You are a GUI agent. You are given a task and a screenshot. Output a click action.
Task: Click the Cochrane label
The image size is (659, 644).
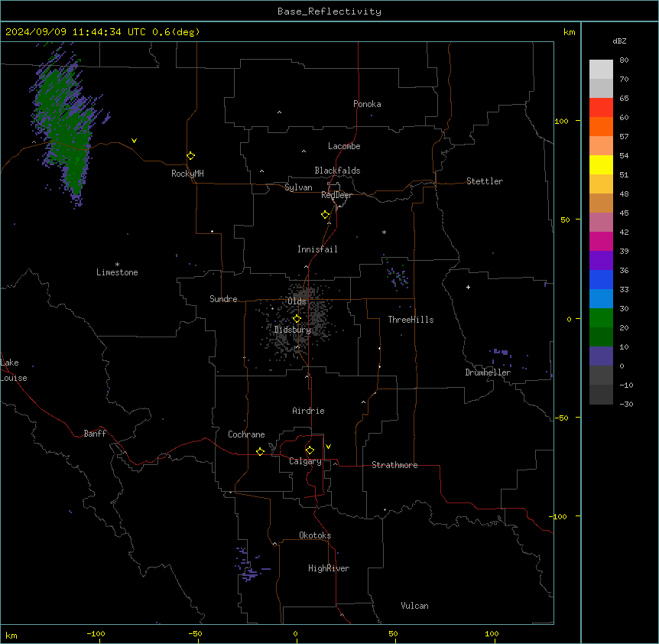coord(246,434)
